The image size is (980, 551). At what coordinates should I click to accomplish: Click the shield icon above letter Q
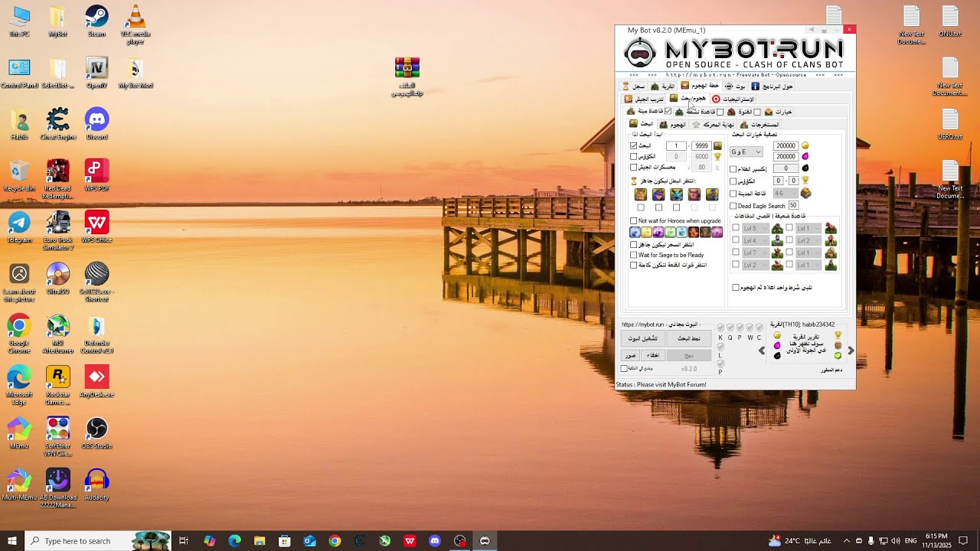[730, 328]
